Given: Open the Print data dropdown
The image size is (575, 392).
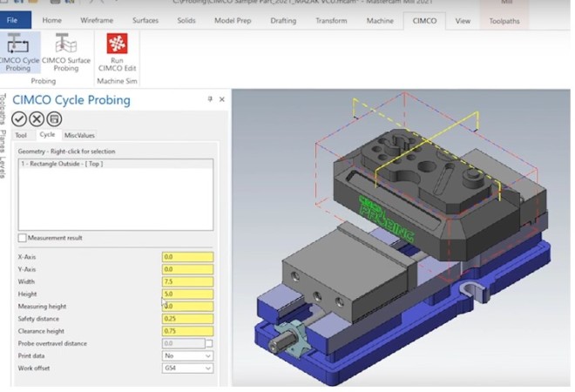Looking at the screenshot, I should pyautogui.click(x=187, y=355).
